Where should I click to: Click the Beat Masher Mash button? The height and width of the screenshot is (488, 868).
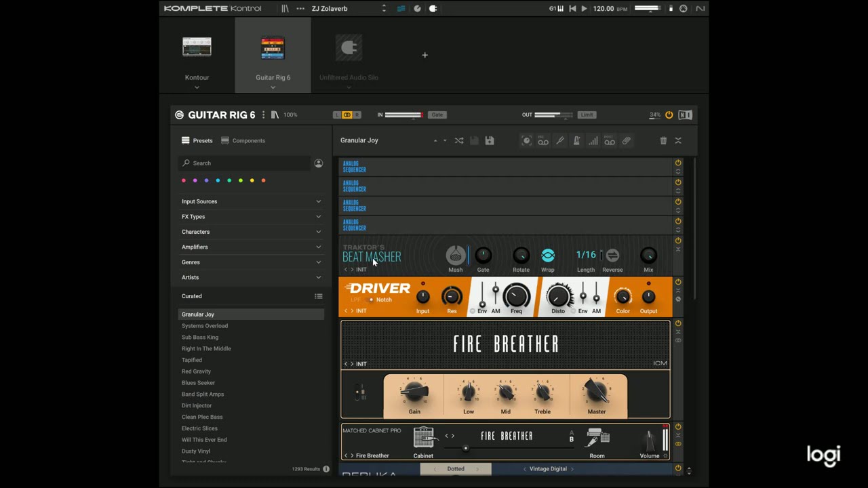click(456, 256)
